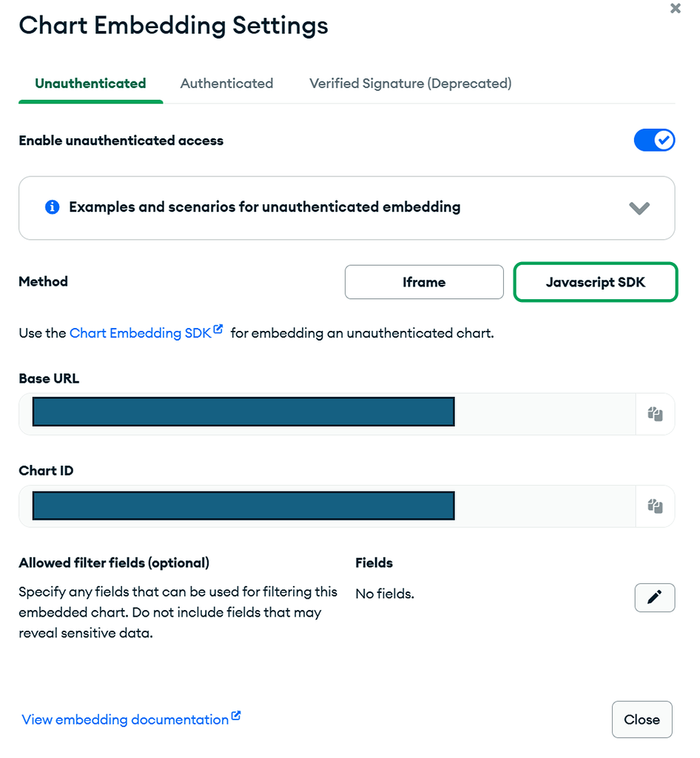The image size is (700, 758).
Task: Disable unauthenticated access toggle
Action: pyautogui.click(x=654, y=140)
